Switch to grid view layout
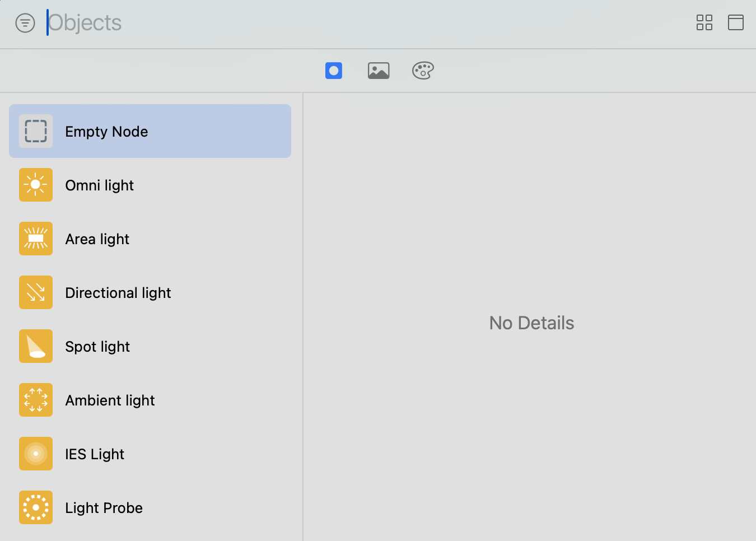Image resolution: width=756 pixels, height=541 pixels. 704,22
